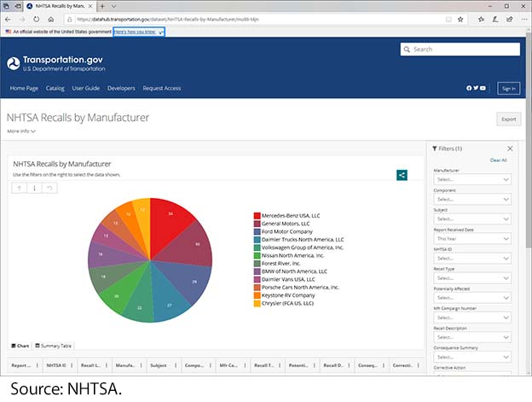Open the Subject filter dropdown
Image resolution: width=532 pixels, height=402 pixels.
click(x=472, y=219)
